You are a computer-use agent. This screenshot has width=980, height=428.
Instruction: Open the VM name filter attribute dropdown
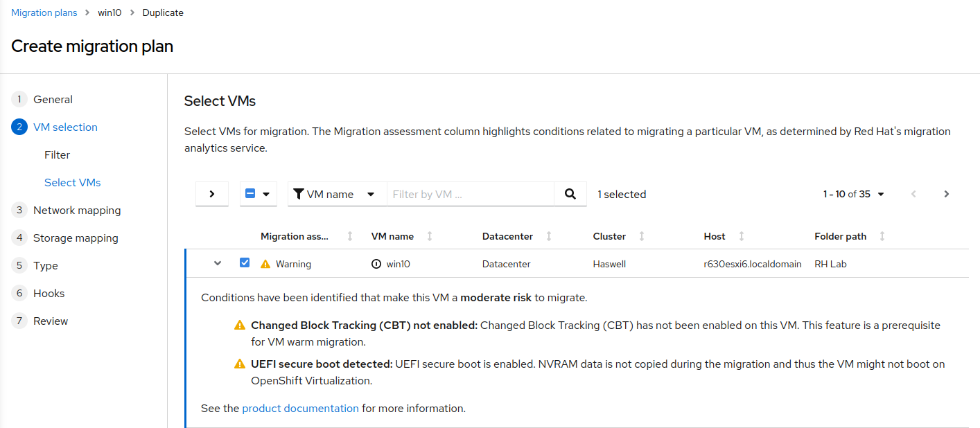tap(369, 194)
